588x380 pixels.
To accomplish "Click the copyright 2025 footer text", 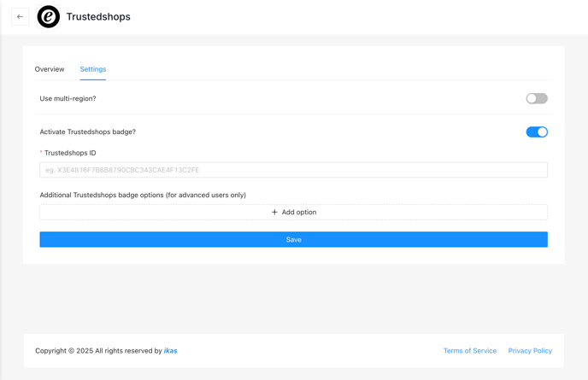I will pos(98,351).
